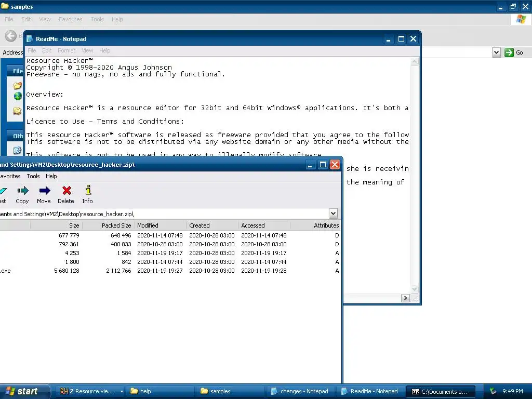Sort by Created column header
The height and width of the screenshot is (399, 532).
212,225
